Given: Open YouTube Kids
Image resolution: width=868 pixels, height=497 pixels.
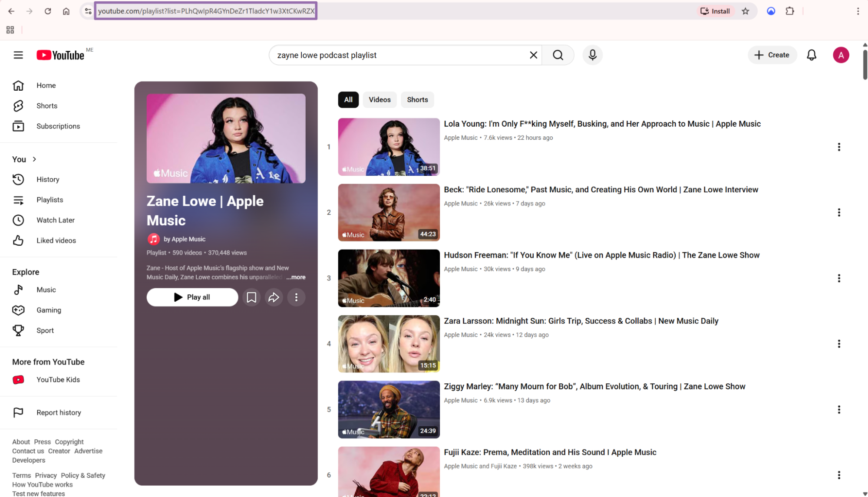Looking at the screenshot, I should tap(59, 380).
